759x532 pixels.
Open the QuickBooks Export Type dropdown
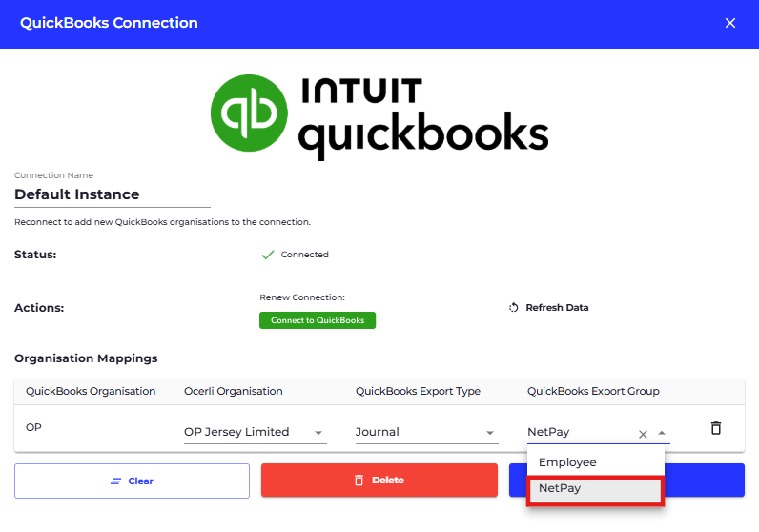coord(426,432)
